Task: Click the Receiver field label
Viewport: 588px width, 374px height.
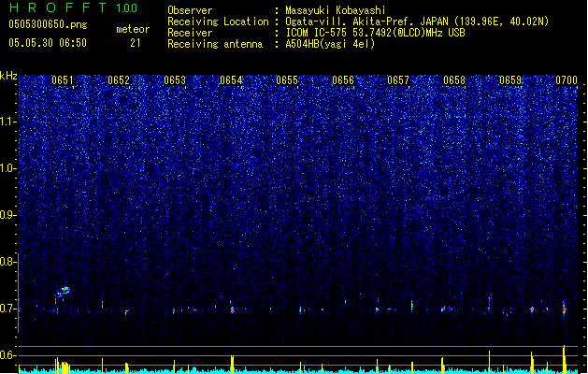Action: tap(190, 33)
